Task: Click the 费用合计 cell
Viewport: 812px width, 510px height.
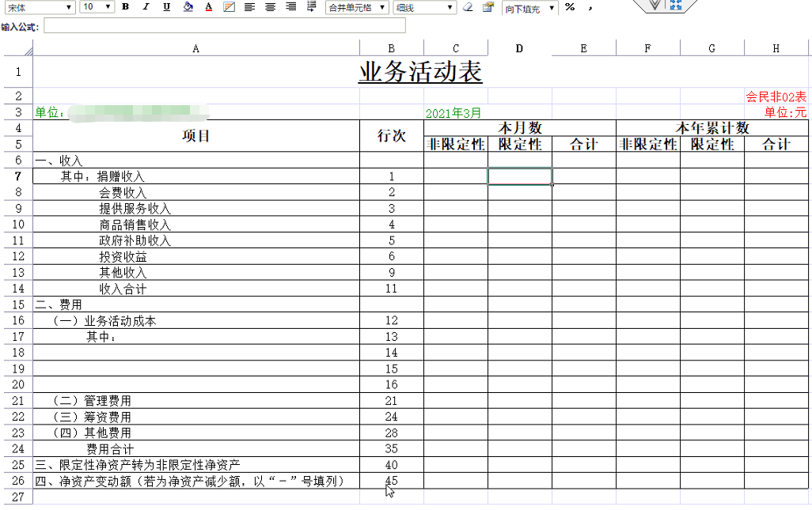Action: (195, 449)
